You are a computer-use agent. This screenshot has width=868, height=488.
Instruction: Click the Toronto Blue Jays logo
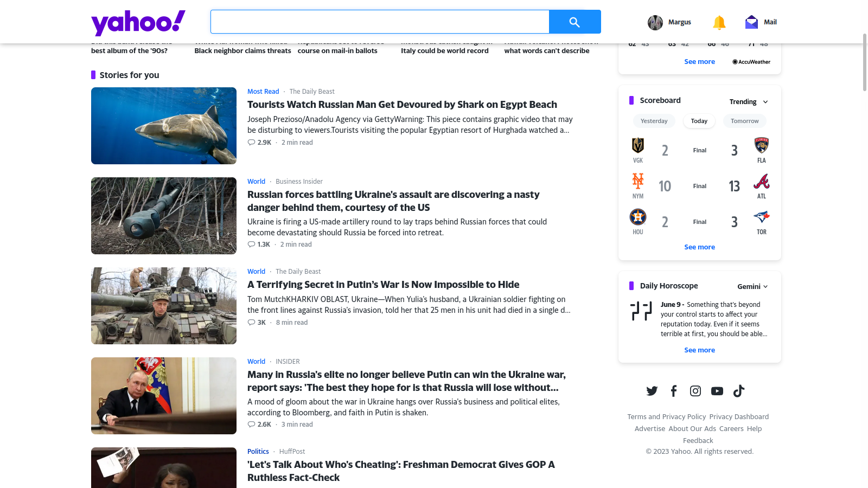762,217
